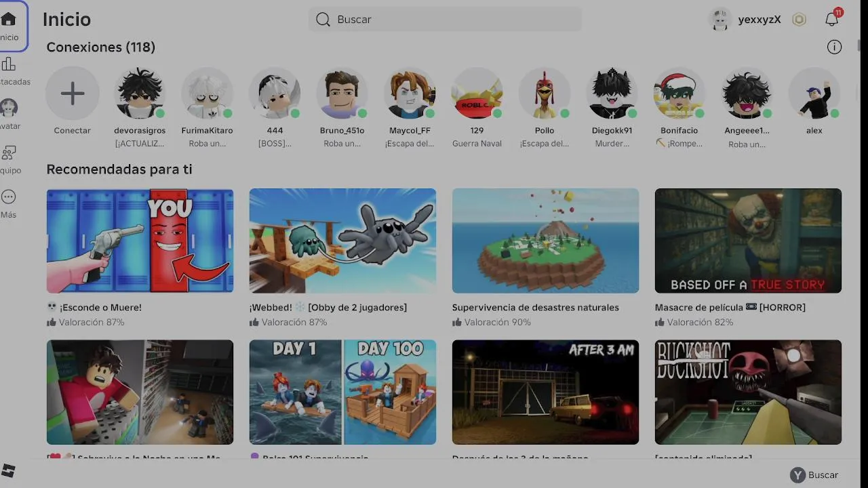Open Bruno_451o friend avatar
Viewport: 868px width, 488px height.
pos(342,94)
